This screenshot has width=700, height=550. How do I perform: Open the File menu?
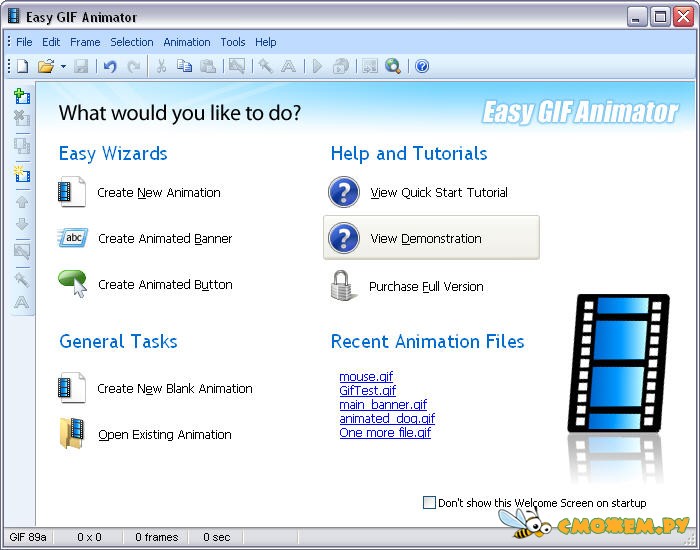[24, 42]
